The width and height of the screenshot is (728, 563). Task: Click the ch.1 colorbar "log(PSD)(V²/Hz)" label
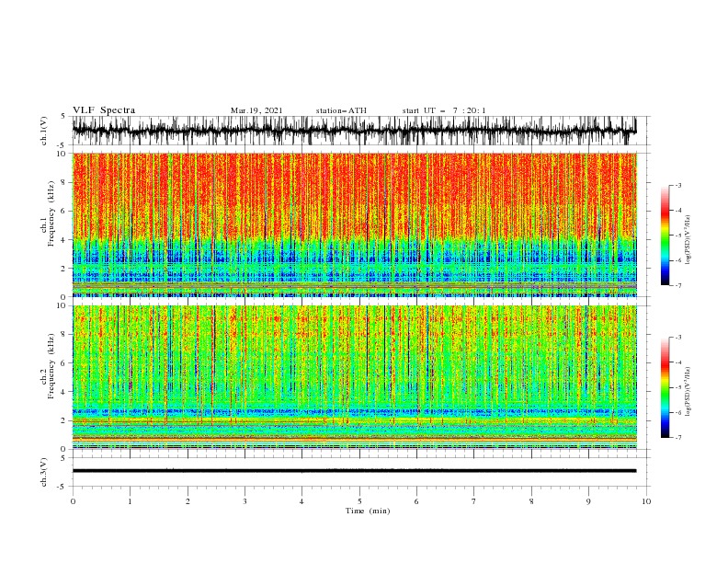coord(688,240)
